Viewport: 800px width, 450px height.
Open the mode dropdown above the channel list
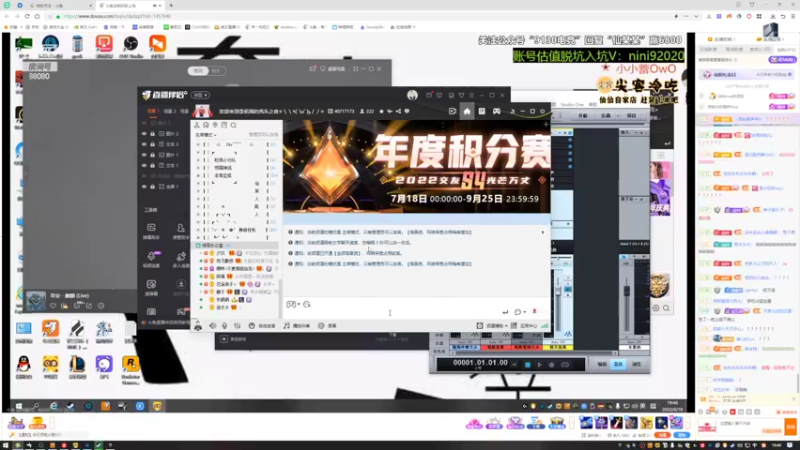point(206,135)
